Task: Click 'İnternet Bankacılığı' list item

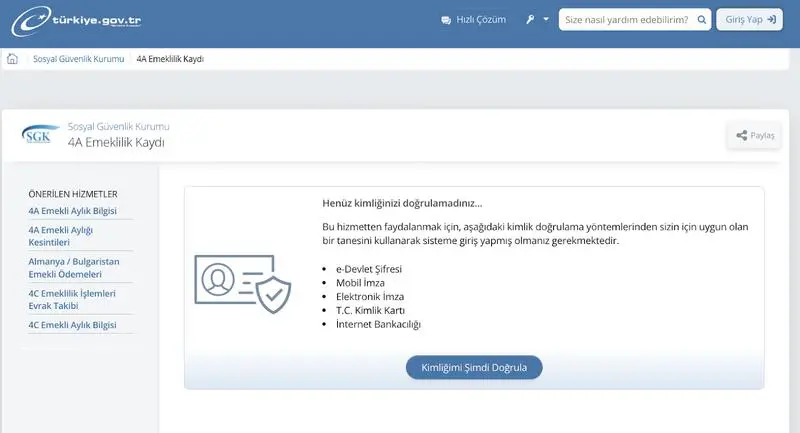Action: coord(378,324)
